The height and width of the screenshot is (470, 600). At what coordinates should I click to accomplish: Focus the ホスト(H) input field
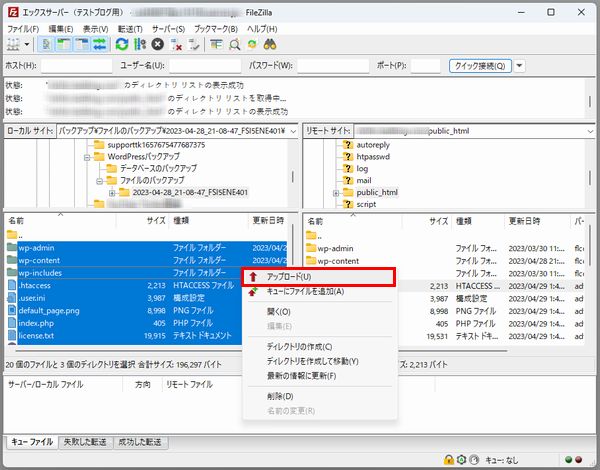77,66
